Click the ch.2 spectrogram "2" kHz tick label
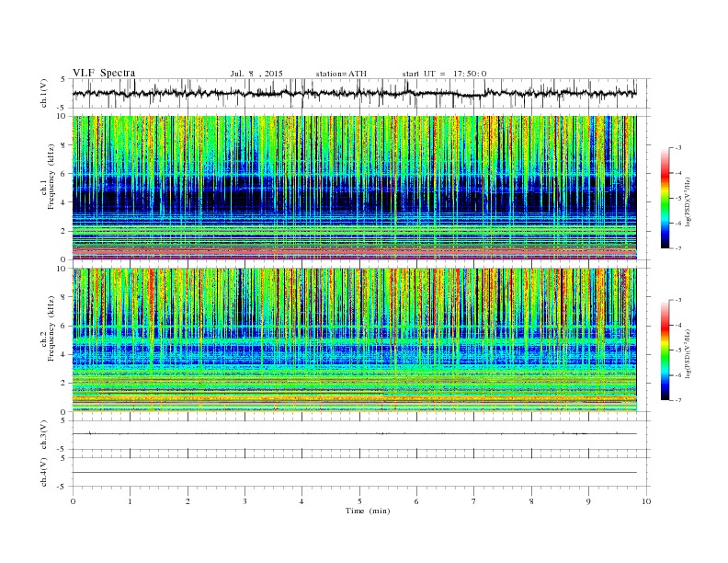This screenshot has width=728, height=563. (x=64, y=384)
